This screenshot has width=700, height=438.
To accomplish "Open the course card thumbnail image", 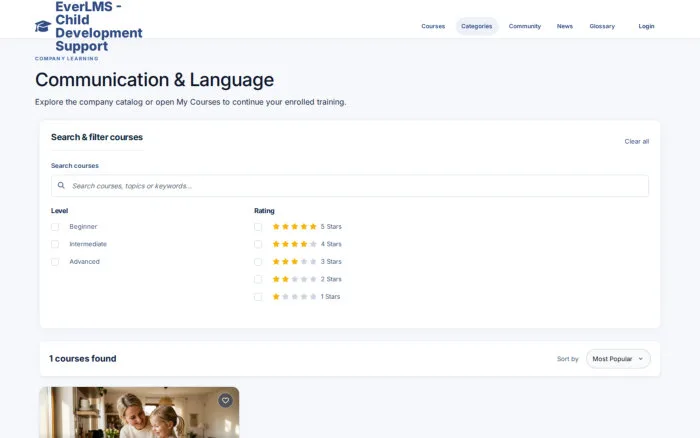I will [x=139, y=413].
